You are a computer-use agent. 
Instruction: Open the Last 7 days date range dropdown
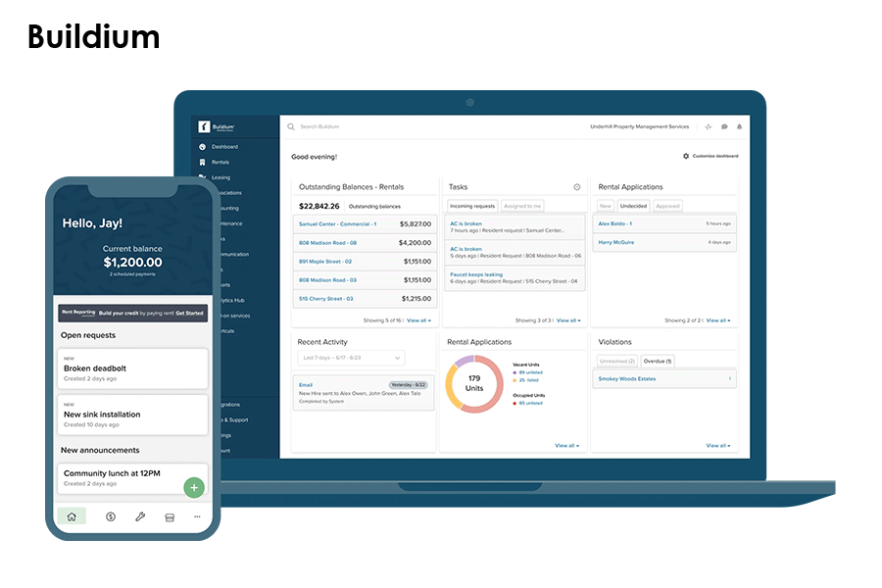(351, 358)
